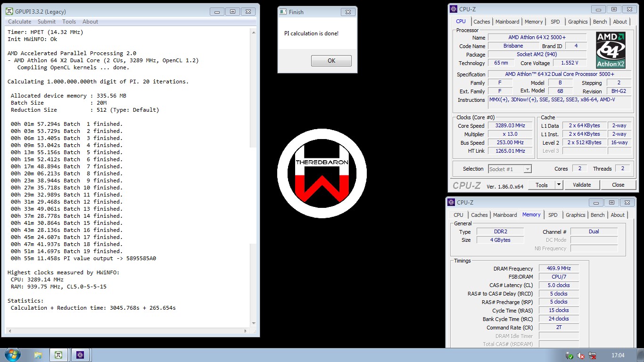Click 'Allocated device memory : 335.56 MB' line

(x=68, y=96)
